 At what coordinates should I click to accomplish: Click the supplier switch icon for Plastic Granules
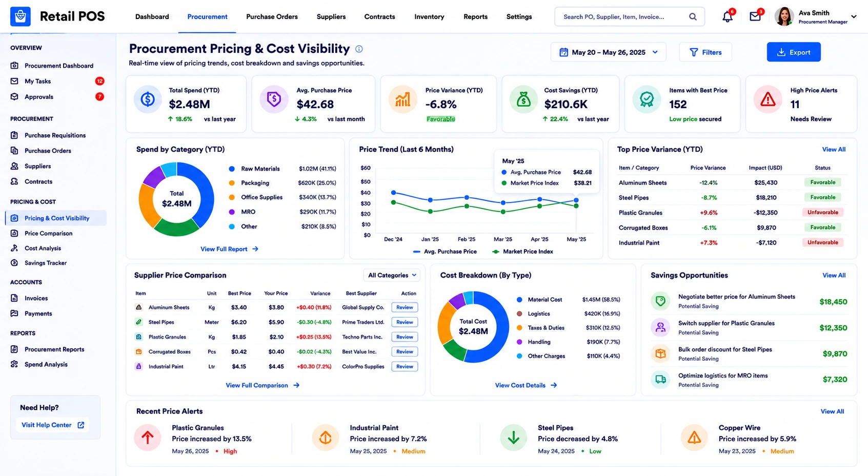[660, 327]
